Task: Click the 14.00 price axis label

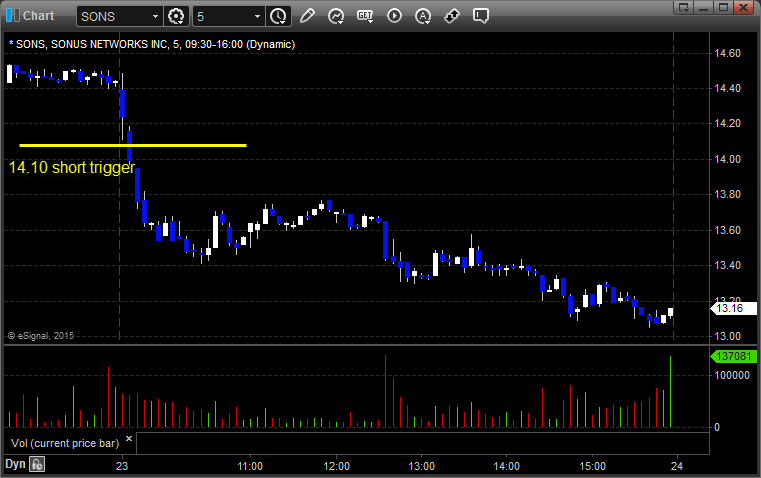Action: (x=728, y=159)
